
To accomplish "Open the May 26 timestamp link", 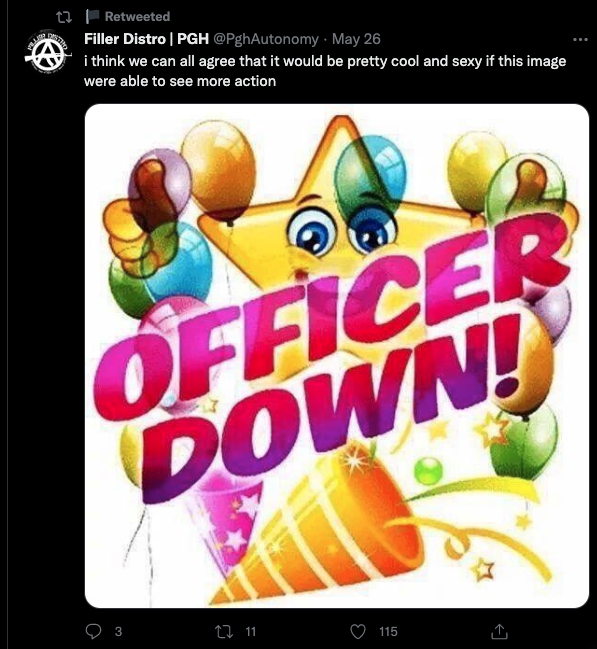I will click(356, 39).
